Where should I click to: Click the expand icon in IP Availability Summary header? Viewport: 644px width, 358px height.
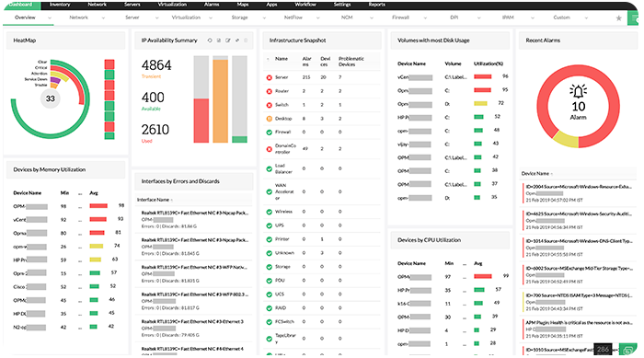point(237,40)
